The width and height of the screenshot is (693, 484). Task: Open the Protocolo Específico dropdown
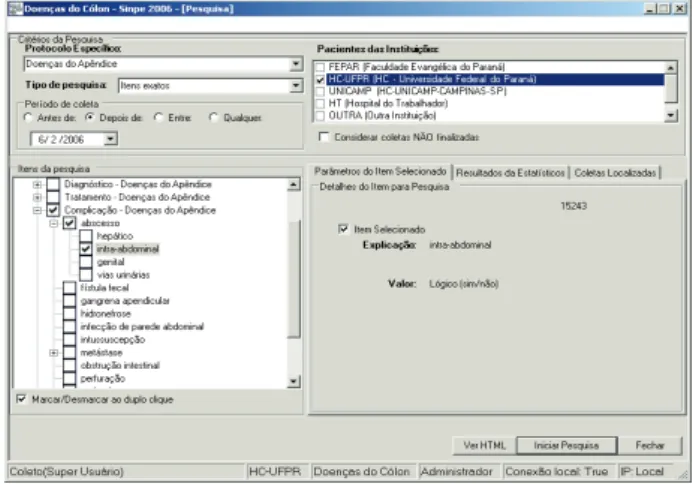[296, 64]
